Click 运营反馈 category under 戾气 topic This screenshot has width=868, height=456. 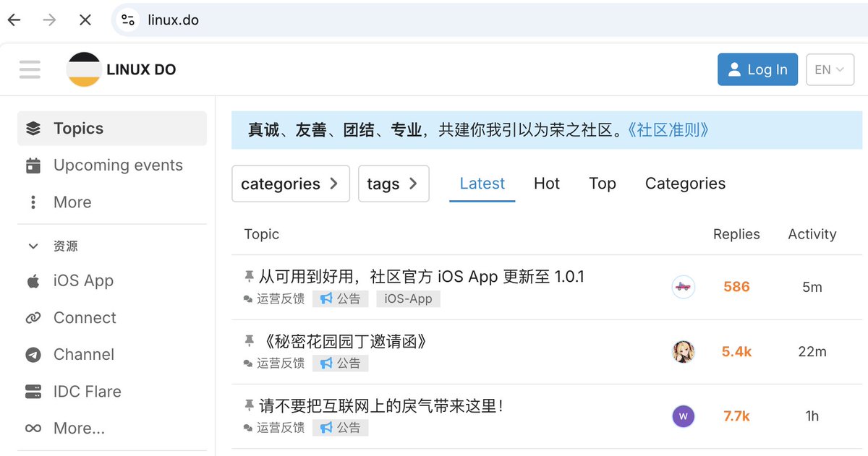coord(274,428)
